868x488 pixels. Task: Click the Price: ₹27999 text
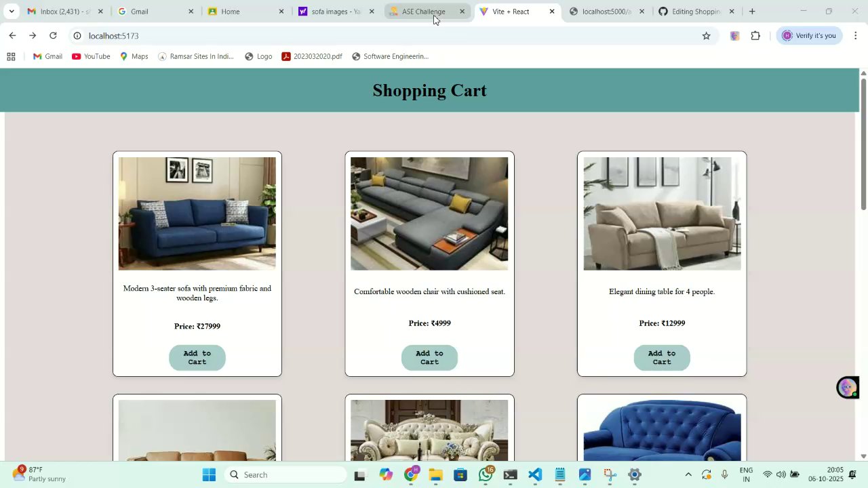197,327
